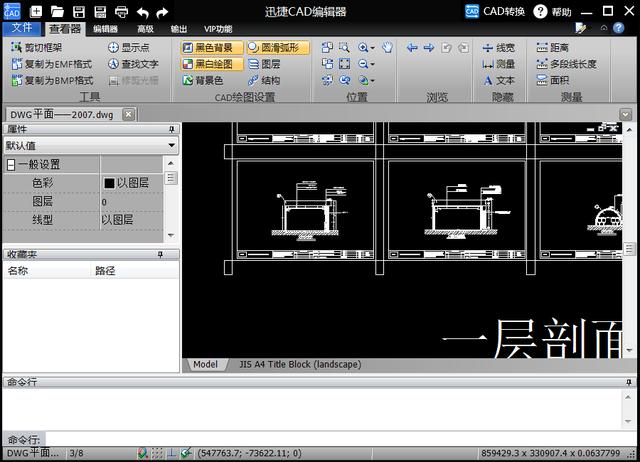Click the 图层 value field showing 0
Image resolution: width=640 pixels, height=462 pixels.
click(x=131, y=202)
